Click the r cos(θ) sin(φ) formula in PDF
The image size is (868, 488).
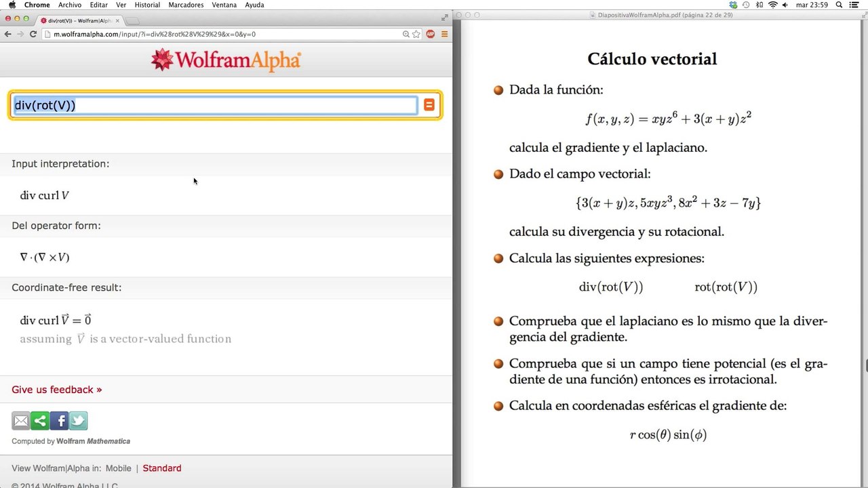(668, 434)
